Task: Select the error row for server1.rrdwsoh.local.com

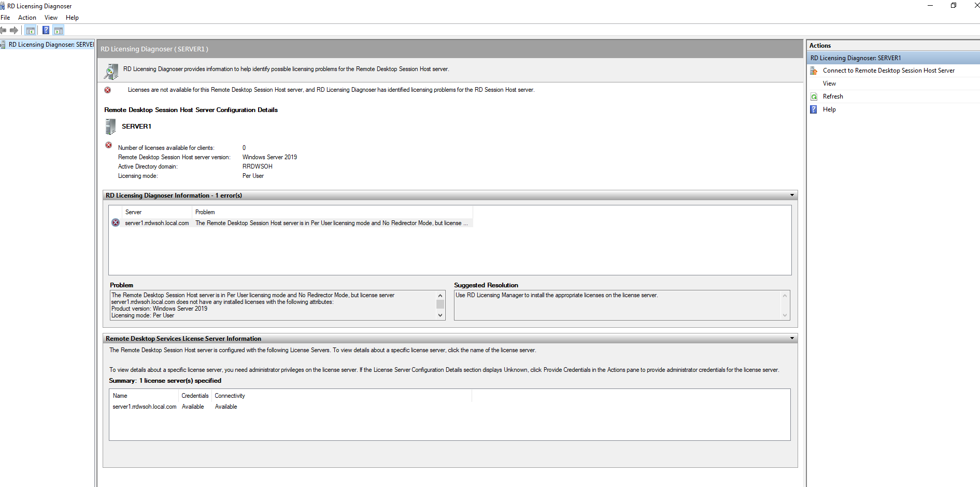Action: (290, 223)
